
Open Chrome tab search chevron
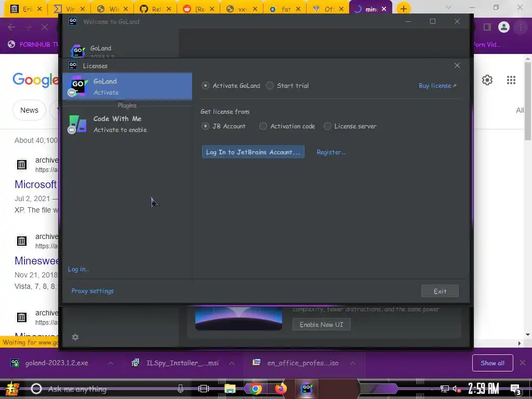tap(448, 7)
